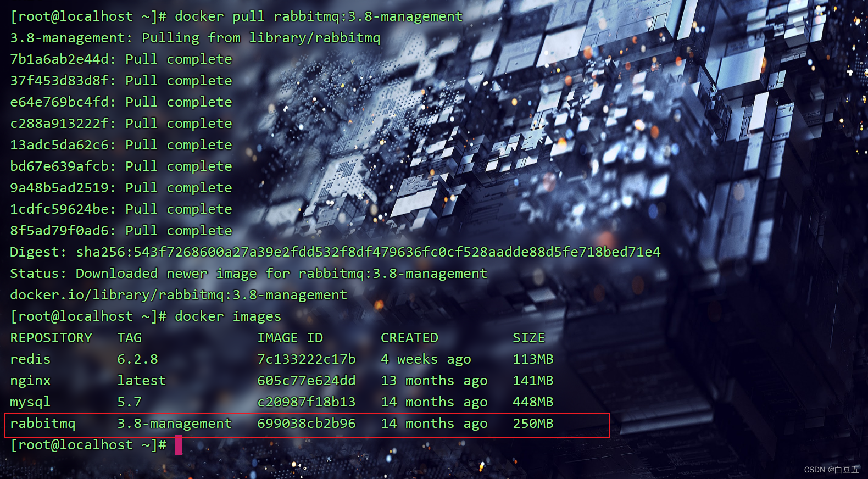Screen dimensions: 868x479
Task: Click layer ID 8f5ad79f0ad6
Action: (59, 231)
